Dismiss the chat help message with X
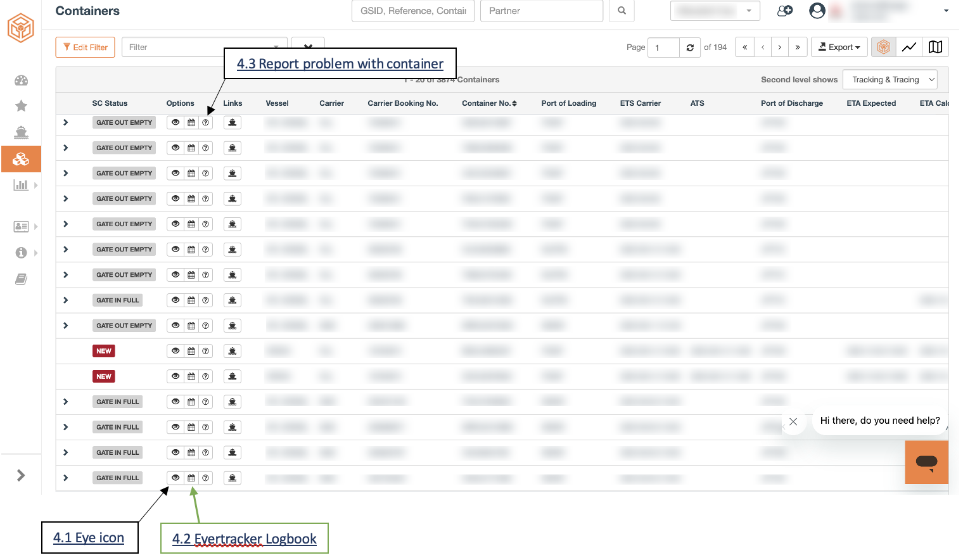 793,421
